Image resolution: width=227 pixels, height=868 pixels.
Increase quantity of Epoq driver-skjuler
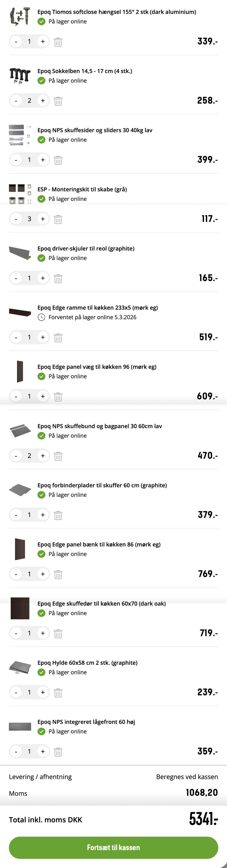coord(43,278)
